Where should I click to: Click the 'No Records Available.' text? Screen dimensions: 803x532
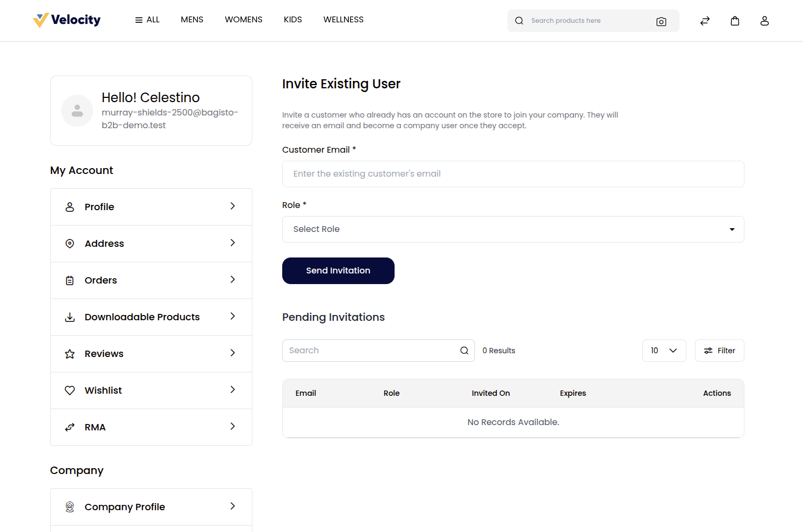513,422
